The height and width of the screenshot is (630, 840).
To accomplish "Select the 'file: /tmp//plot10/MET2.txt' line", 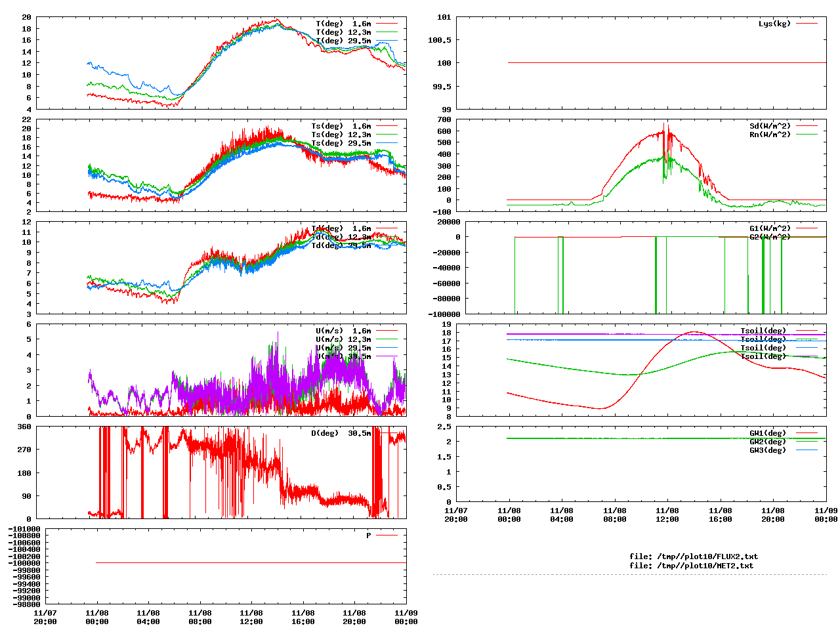I will coord(692,565).
